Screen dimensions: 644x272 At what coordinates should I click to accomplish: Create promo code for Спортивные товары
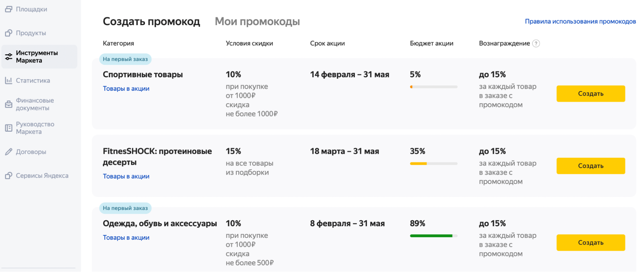coord(591,94)
